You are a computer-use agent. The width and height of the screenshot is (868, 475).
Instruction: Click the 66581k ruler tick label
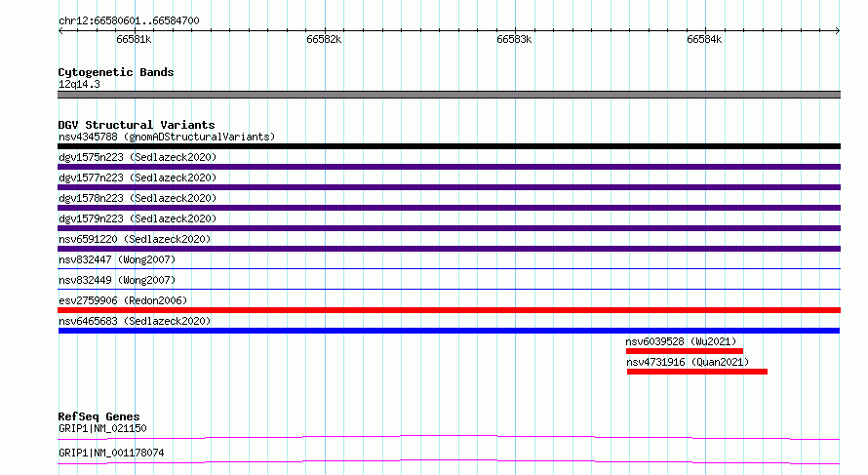tap(134, 39)
